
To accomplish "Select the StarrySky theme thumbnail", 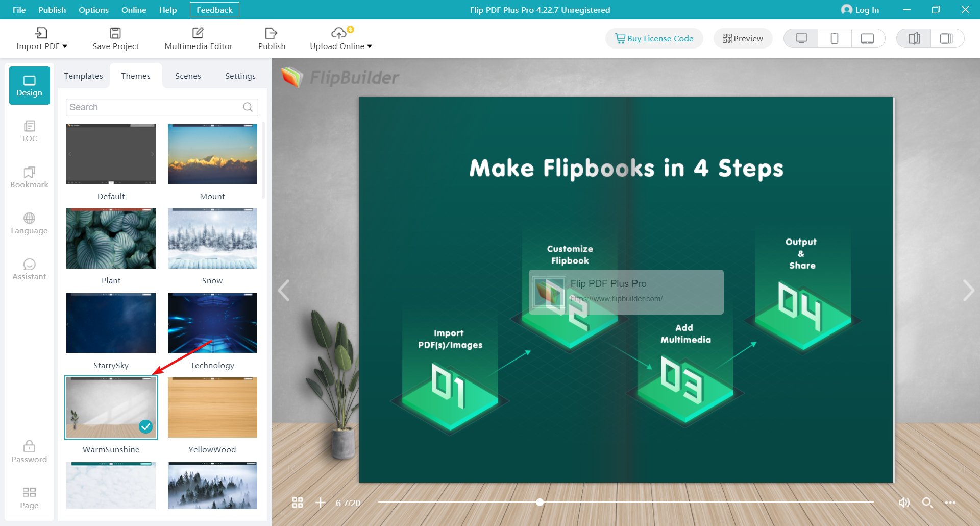I will 111,323.
